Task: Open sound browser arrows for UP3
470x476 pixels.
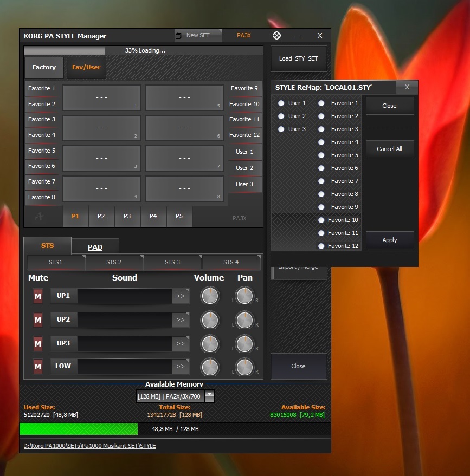Action: coord(181,344)
